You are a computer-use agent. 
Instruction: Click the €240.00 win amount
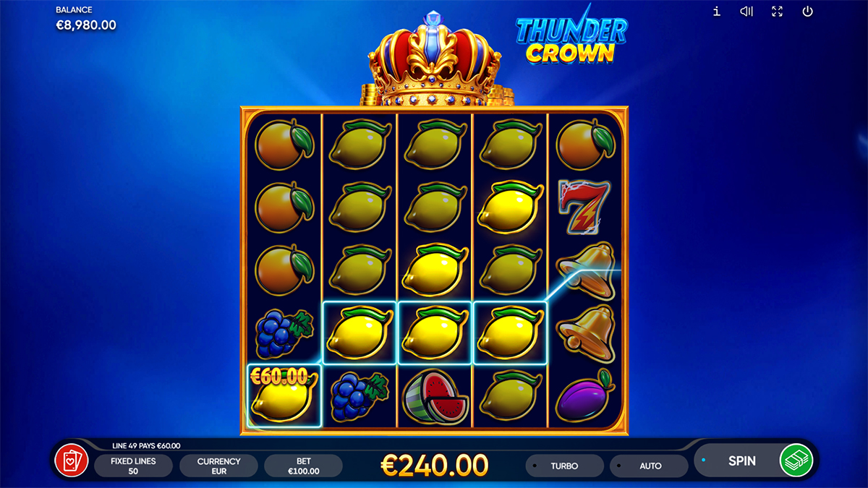(435, 464)
